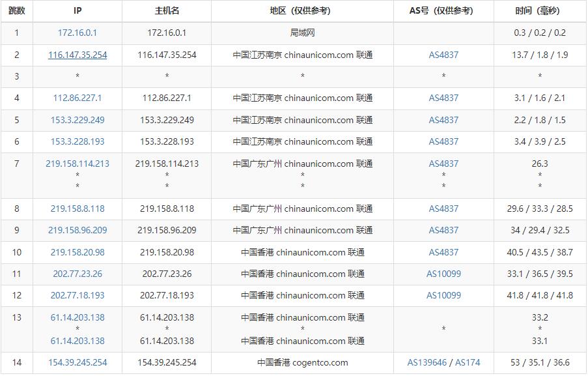Click region cell 中国香港 cogentco.com
The width and height of the screenshot is (588, 376).
302,362
